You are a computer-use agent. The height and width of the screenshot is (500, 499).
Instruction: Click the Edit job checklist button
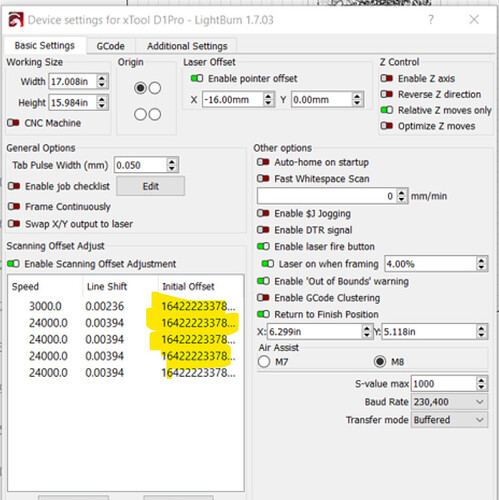coord(151,186)
